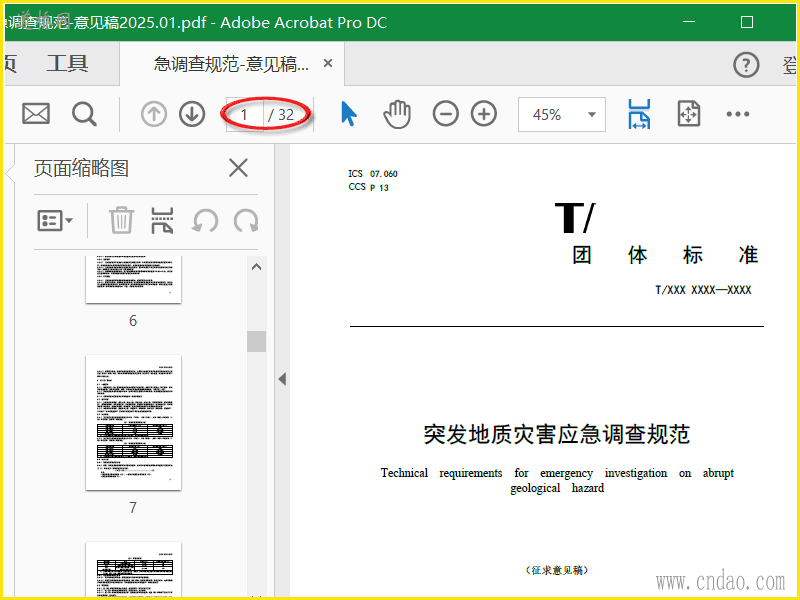Select the arrow selection tool

click(348, 113)
